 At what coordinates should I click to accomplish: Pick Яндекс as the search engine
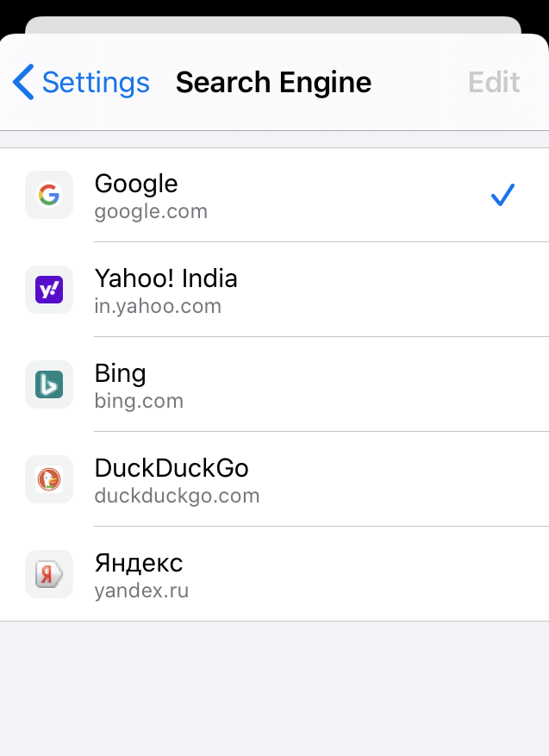(139, 563)
